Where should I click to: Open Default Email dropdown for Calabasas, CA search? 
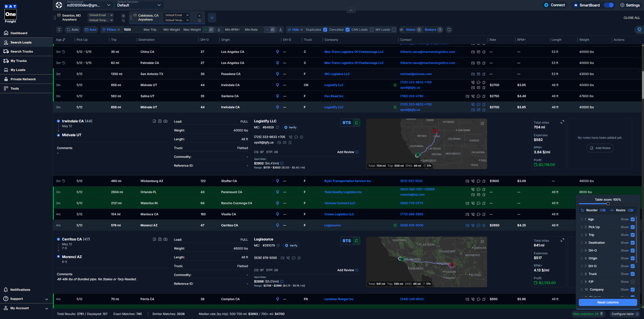pyautogui.click(x=177, y=15)
